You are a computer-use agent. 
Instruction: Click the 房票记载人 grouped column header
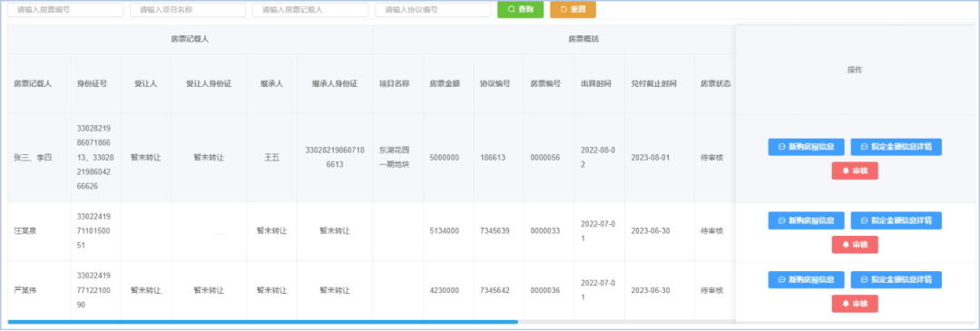(190, 39)
